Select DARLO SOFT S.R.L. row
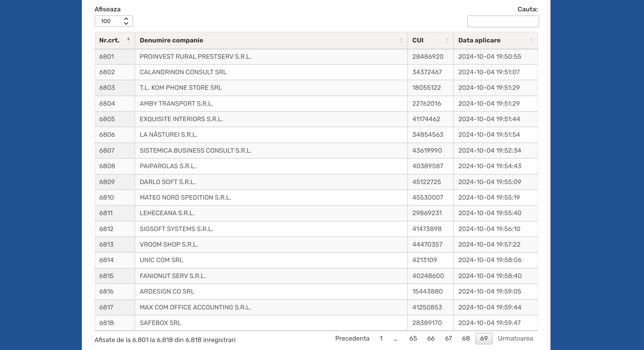 point(316,182)
